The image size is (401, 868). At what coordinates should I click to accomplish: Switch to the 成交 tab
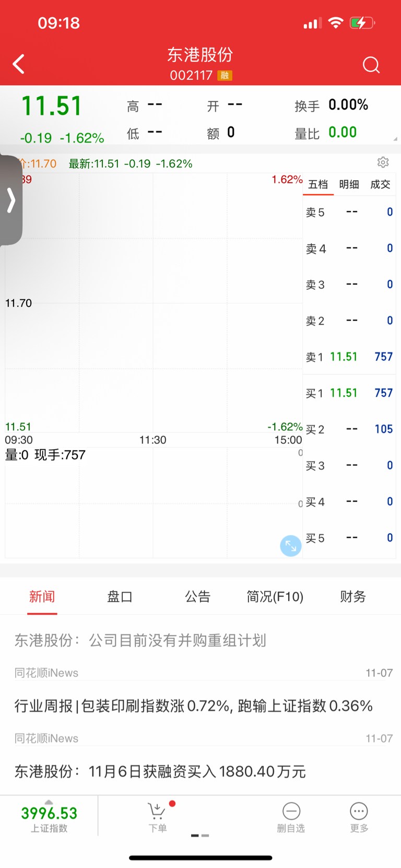(380, 184)
